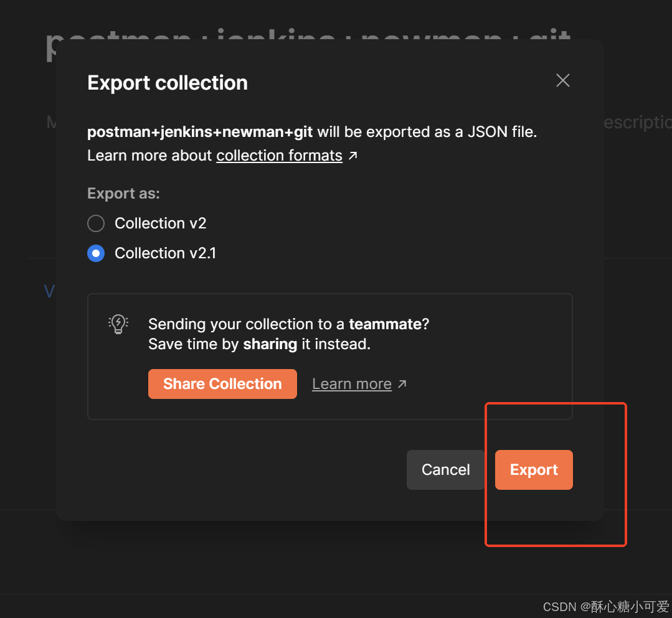The image size is (672, 618).
Task: Open the collection formats documentation
Action: point(279,156)
